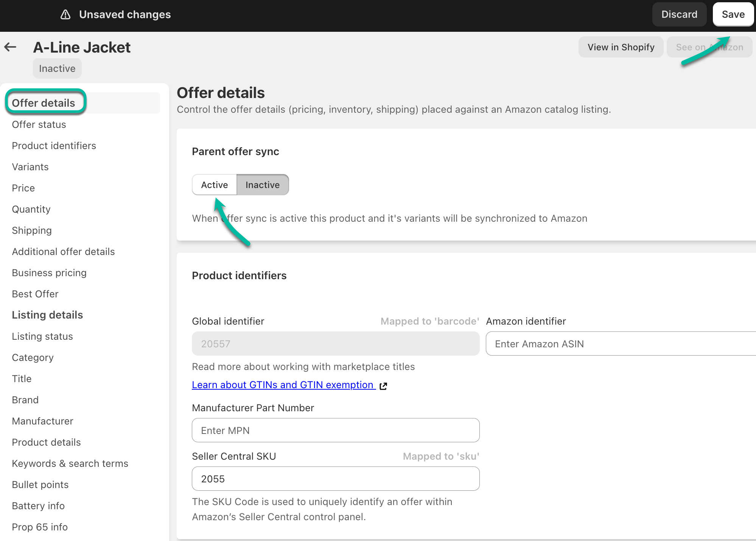756x541 pixels.
Task: Save the unsaved changes
Action: click(x=733, y=14)
